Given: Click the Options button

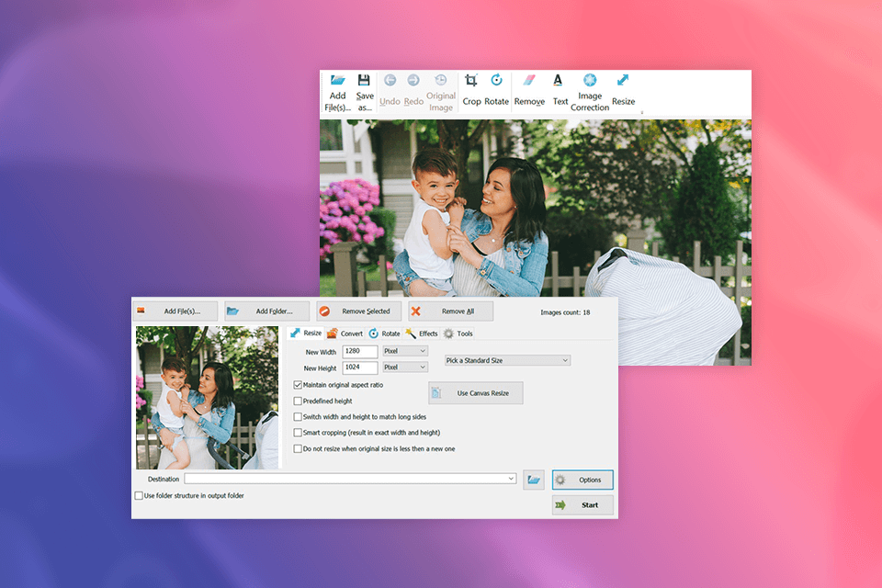Looking at the screenshot, I should [x=582, y=480].
